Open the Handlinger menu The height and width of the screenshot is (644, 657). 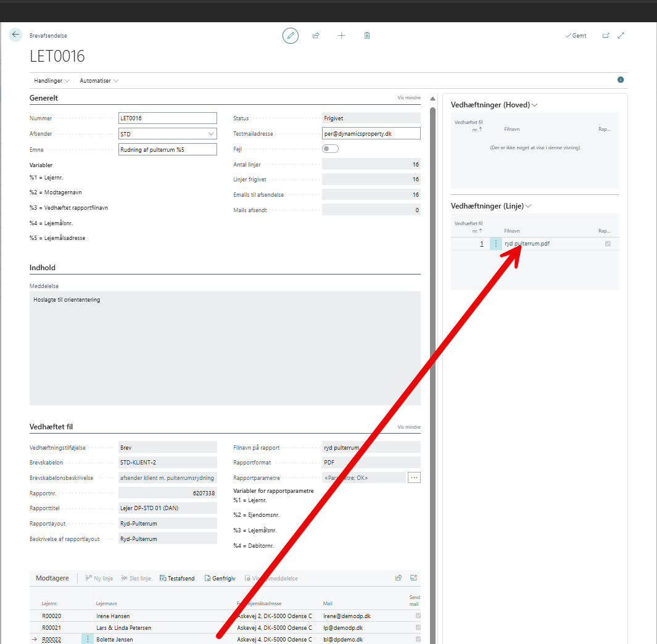pos(52,81)
